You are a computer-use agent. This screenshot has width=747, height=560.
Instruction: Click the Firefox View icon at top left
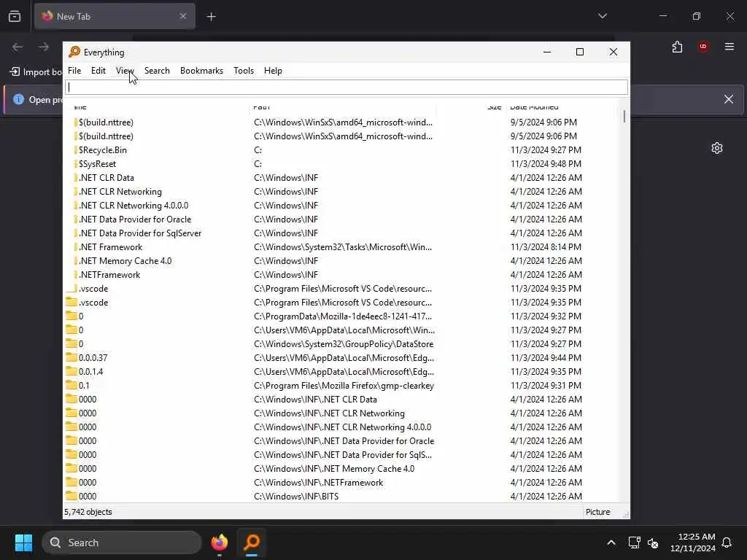[x=15, y=16]
